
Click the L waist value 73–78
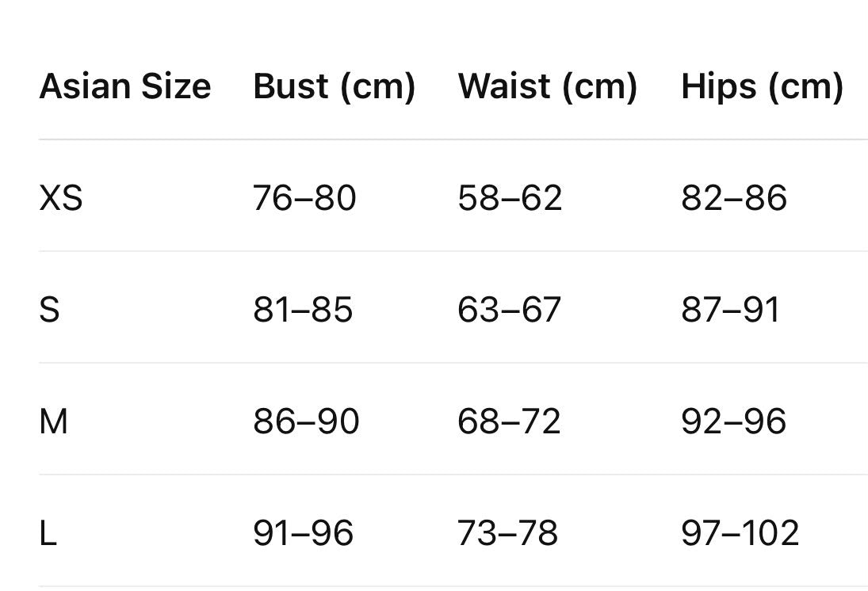(507, 533)
